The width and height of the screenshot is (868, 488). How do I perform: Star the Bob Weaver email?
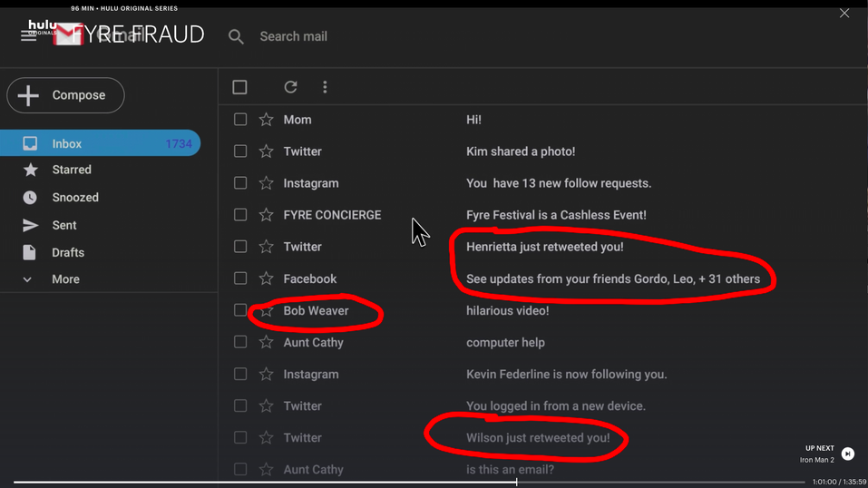(267, 310)
